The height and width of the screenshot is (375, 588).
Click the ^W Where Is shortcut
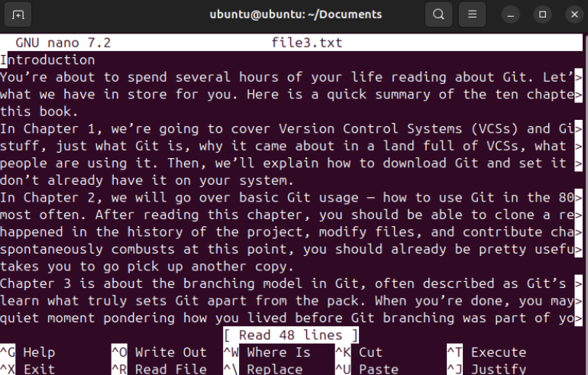tap(267, 353)
